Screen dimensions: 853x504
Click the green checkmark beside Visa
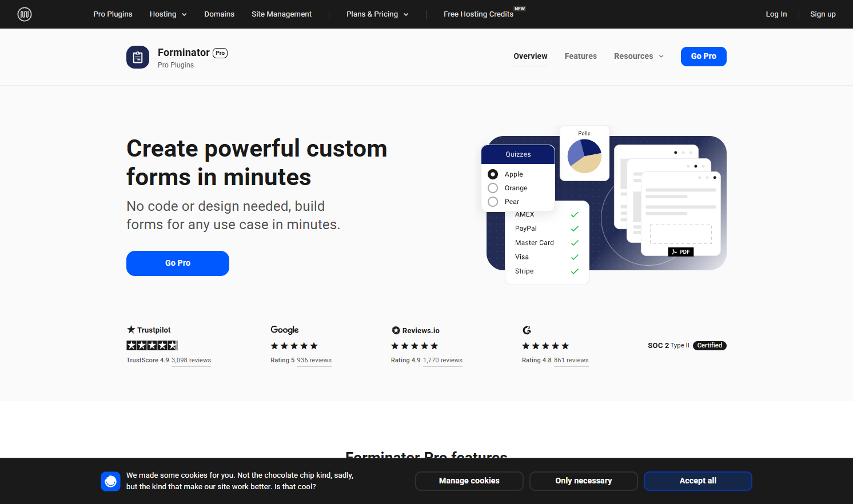click(x=575, y=257)
